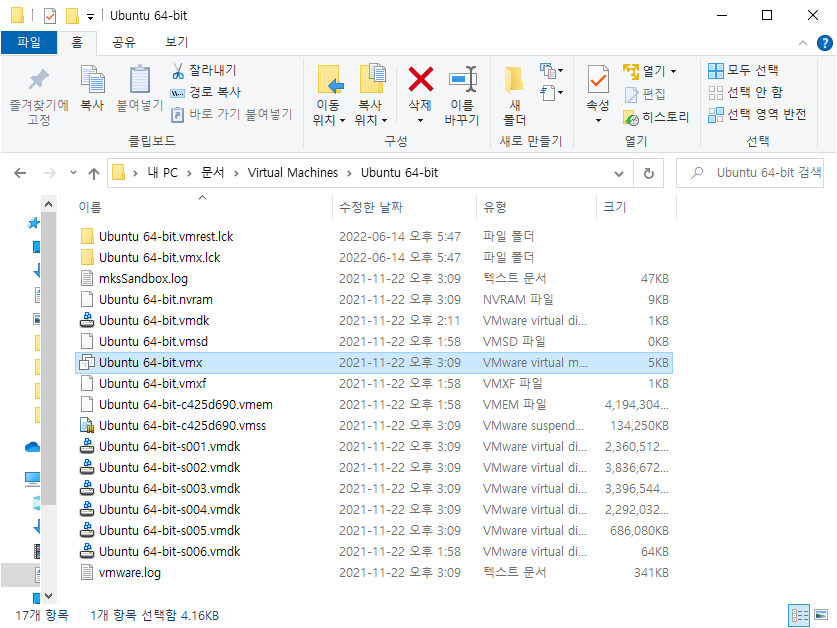Rename the item using 이름 바꾸기
This screenshot has height=628, width=837.
pos(462,96)
